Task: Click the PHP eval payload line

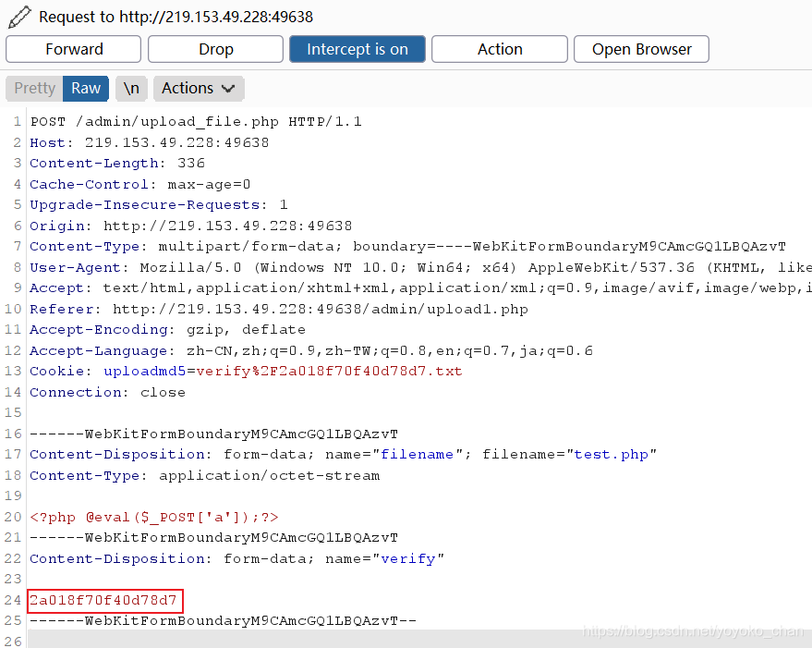Action: (154, 518)
